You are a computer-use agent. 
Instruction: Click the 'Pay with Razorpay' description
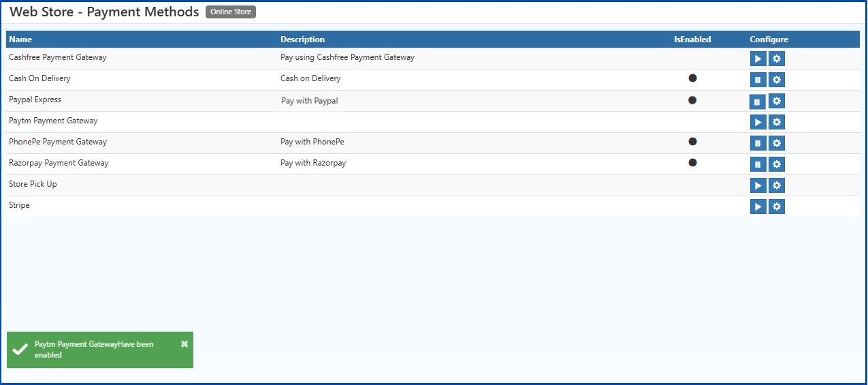[313, 164]
